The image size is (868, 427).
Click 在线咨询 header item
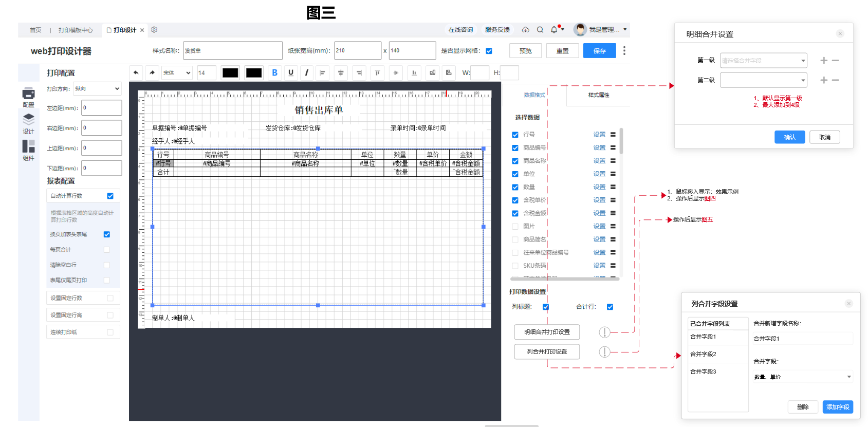(460, 30)
